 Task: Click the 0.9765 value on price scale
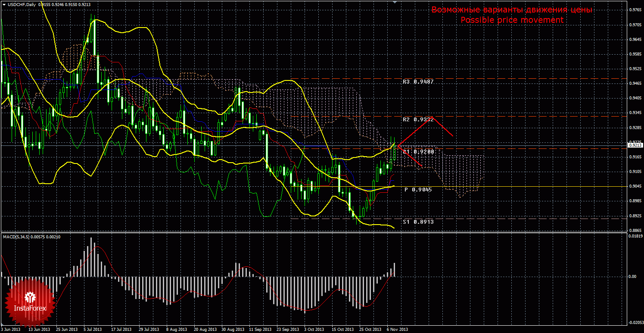tap(635, 10)
